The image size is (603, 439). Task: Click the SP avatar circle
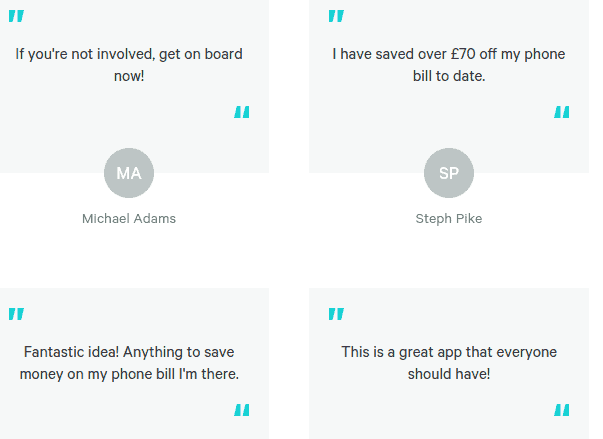tap(449, 173)
